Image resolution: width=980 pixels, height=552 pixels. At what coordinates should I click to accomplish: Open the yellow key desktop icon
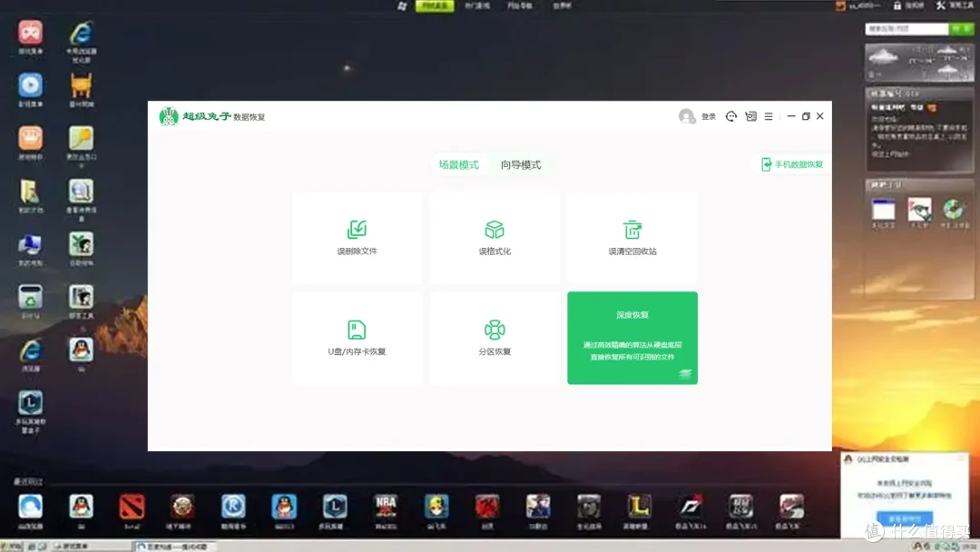(82, 138)
